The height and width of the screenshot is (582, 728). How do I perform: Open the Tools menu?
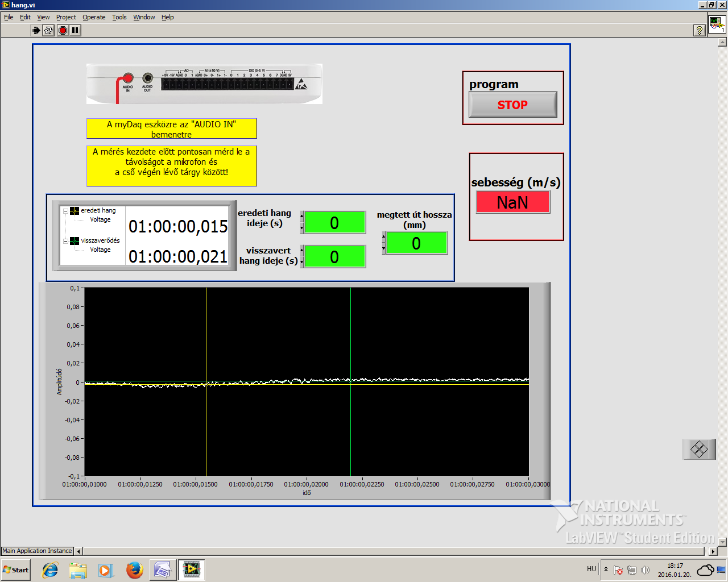click(x=119, y=17)
